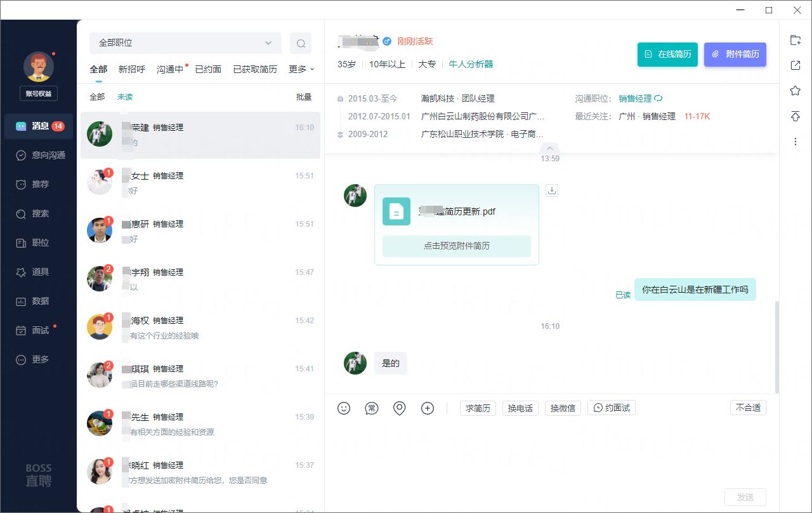Click the location pin icon
The height and width of the screenshot is (513, 812).
[400, 408]
